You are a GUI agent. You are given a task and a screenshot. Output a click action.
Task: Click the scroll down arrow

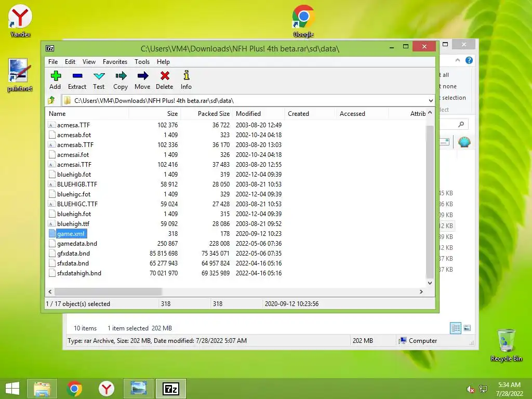(430, 283)
